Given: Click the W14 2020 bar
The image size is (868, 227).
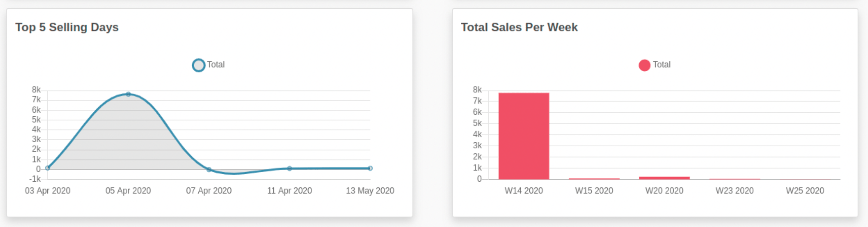Looking at the screenshot, I should tap(524, 137).
